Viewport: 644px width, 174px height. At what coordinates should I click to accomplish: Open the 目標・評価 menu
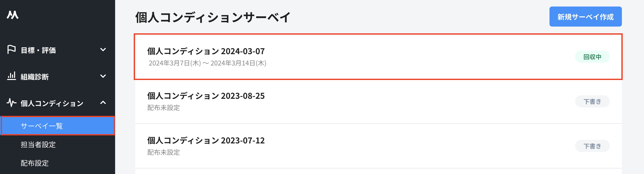click(x=38, y=50)
